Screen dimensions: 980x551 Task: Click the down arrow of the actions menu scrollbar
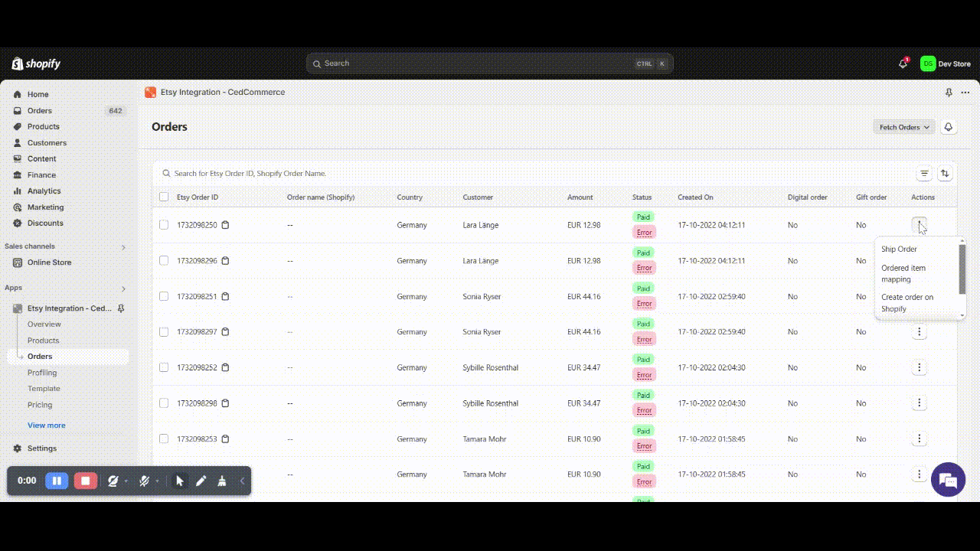pyautogui.click(x=962, y=315)
